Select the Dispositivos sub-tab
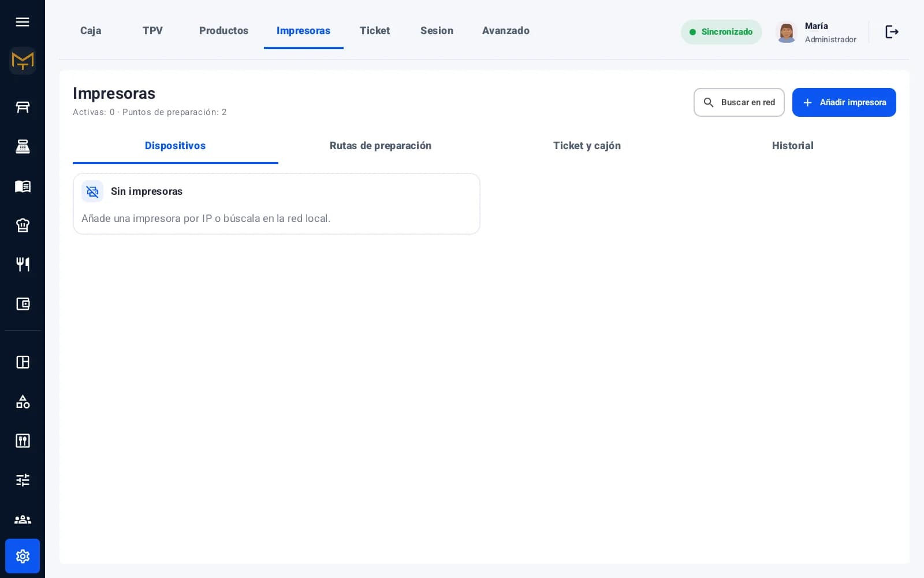The width and height of the screenshot is (924, 578). click(x=176, y=146)
